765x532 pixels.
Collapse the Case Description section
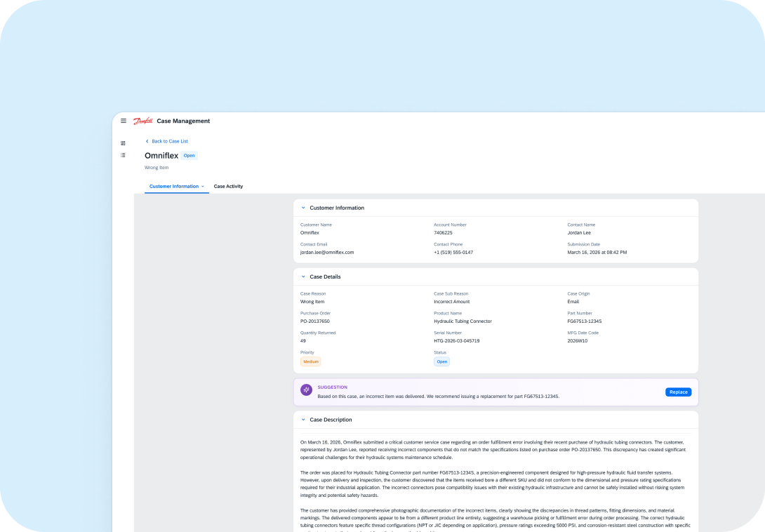(x=302, y=420)
